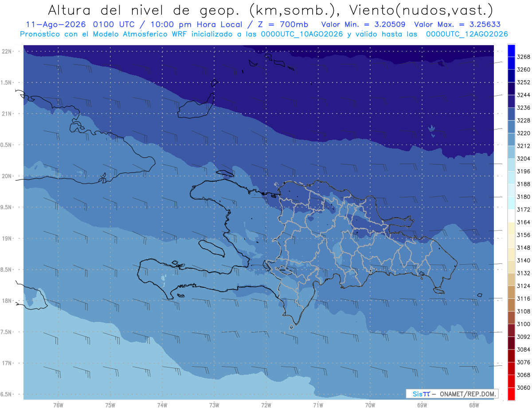Click the 3100 colorbar label

pyautogui.click(x=524, y=324)
